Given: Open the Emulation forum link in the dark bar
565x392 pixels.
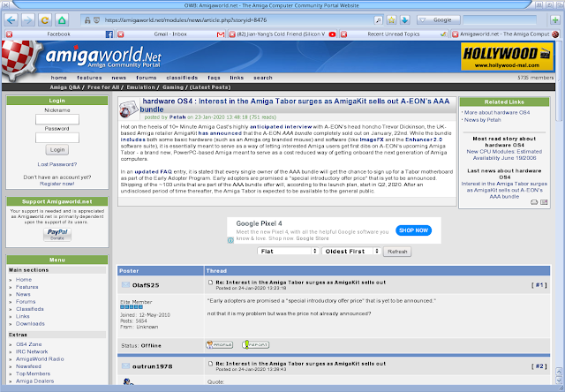Looking at the screenshot, I should 141,87.
